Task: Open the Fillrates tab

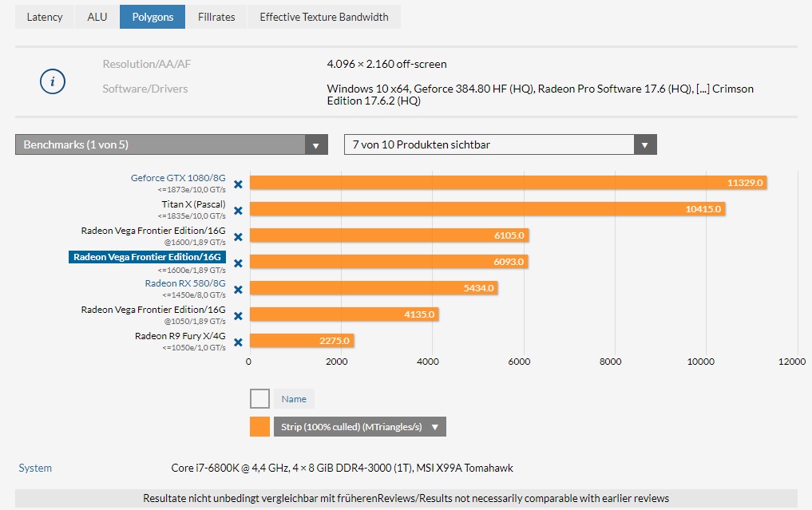Action: [x=216, y=17]
